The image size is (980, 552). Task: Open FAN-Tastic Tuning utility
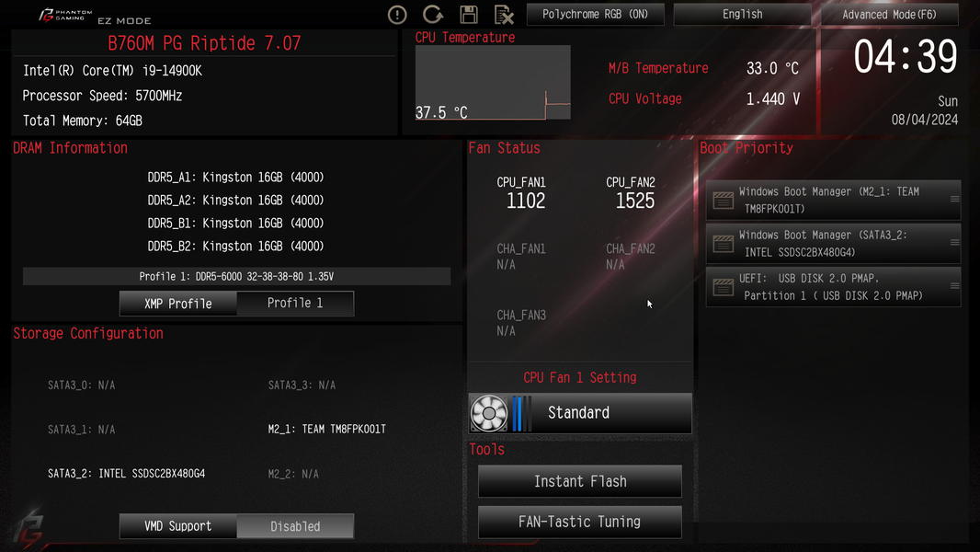point(580,522)
